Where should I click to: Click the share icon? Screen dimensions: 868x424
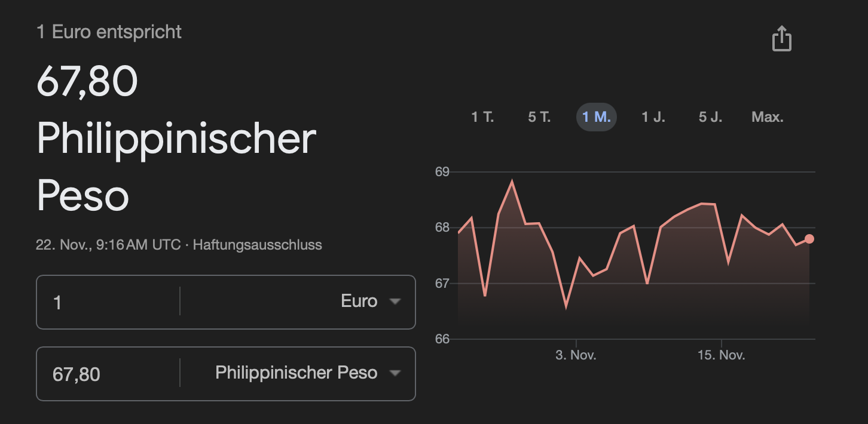click(781, 39)
